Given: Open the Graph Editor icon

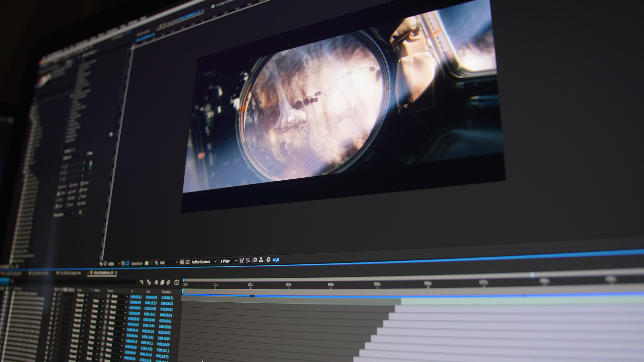Looking at the screenshot, I should tap(176, 283).
